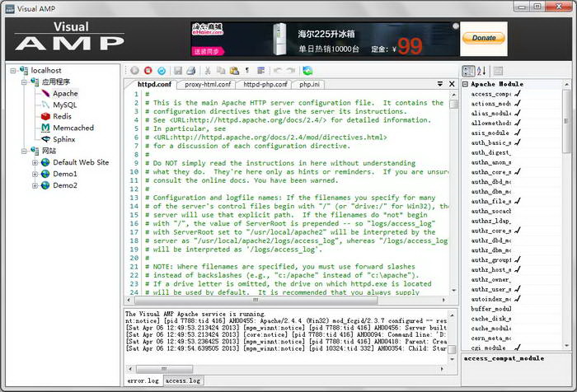Cut selection with the scissors icon
Screen dimensions: 577x392
(208, 71)
